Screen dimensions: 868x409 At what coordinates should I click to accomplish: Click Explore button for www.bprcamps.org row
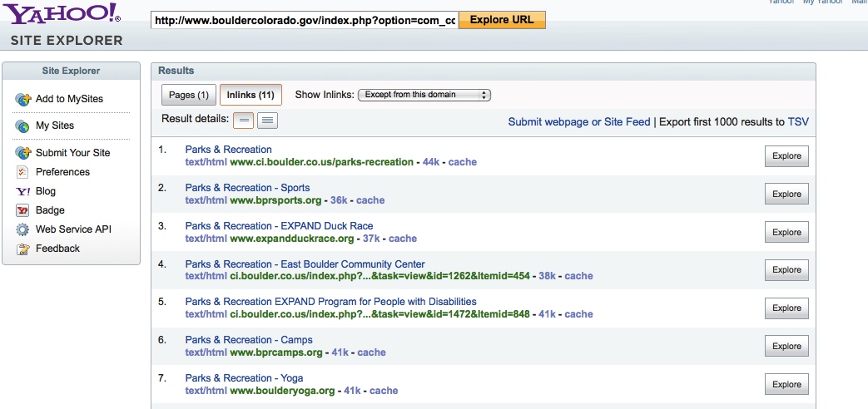click(786, 346)
